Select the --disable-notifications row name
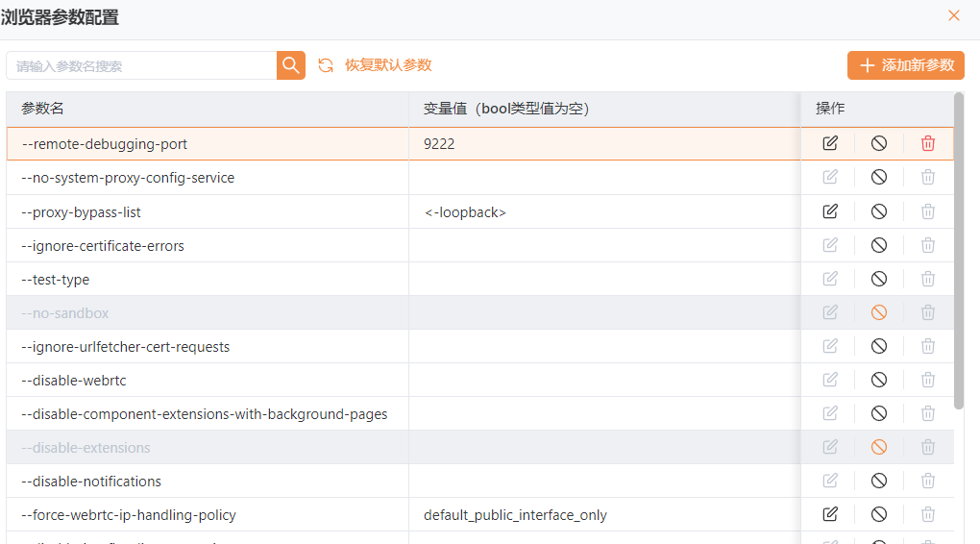This screenshot has width=980, height=544. [x=91, y=482]
